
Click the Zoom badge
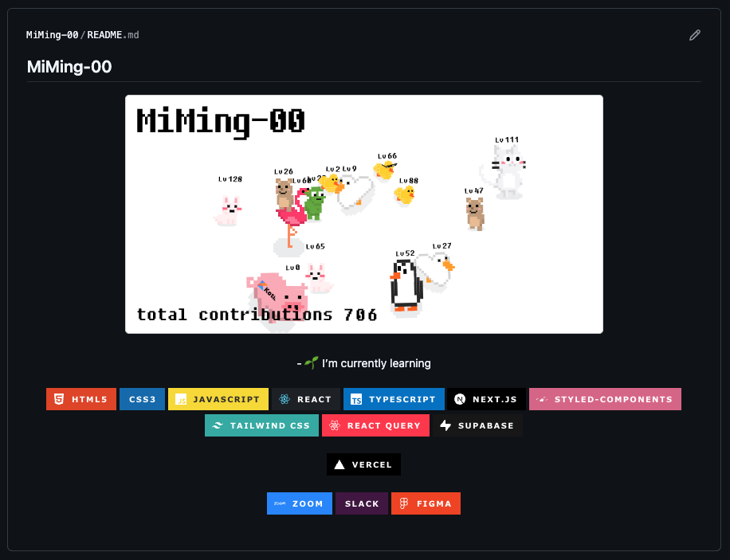click(x=300, y=503)
